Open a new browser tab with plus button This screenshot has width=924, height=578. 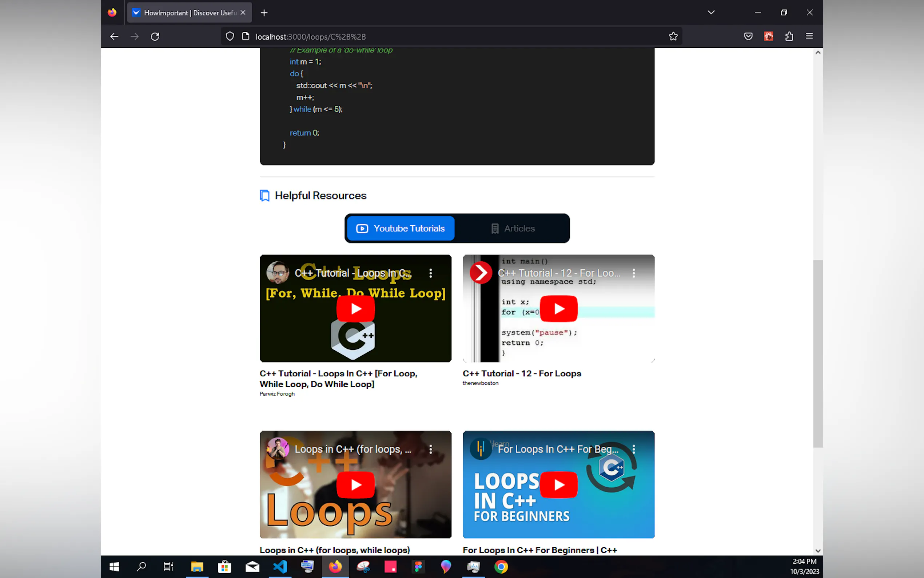tap(264, 13)
